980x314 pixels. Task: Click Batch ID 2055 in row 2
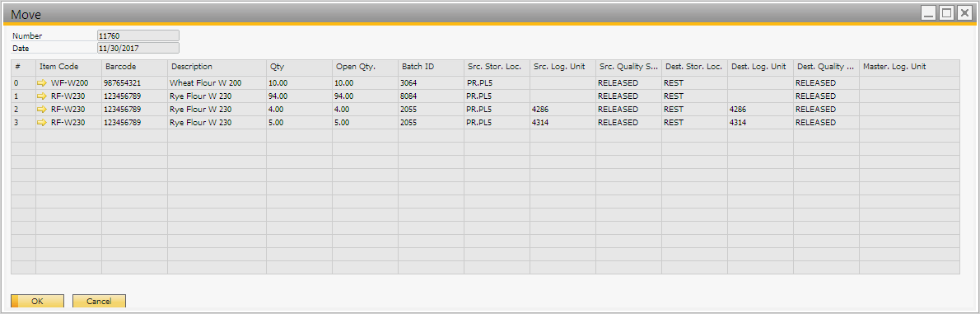click(431, 110)
